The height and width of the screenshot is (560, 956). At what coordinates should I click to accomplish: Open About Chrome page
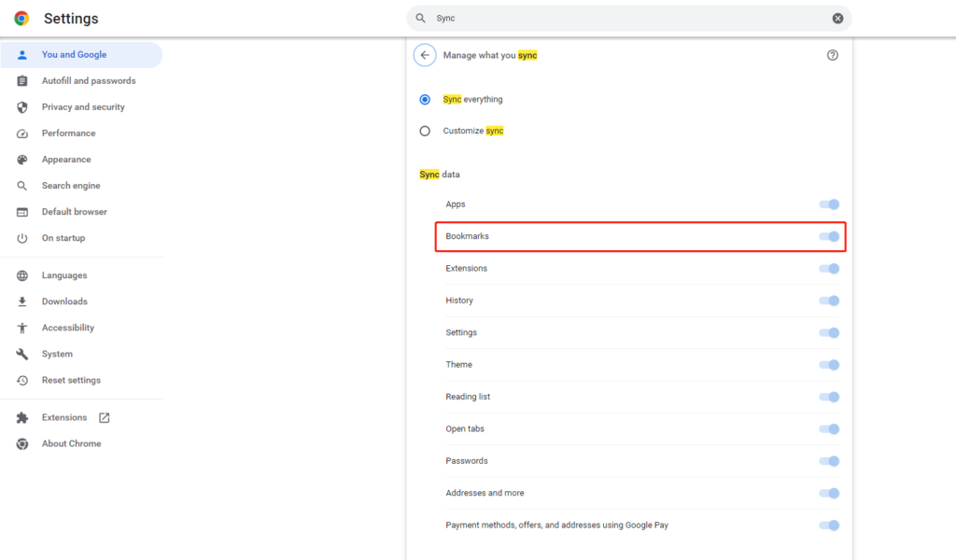pyautogui.click(x=82, y=443)
